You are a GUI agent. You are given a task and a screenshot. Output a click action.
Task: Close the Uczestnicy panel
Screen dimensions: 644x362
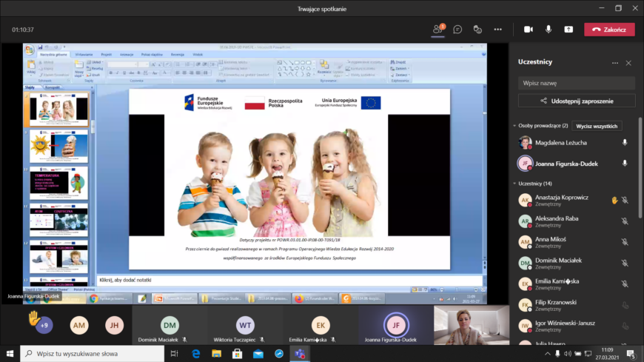pyautogui.click(x=628, y=63)
